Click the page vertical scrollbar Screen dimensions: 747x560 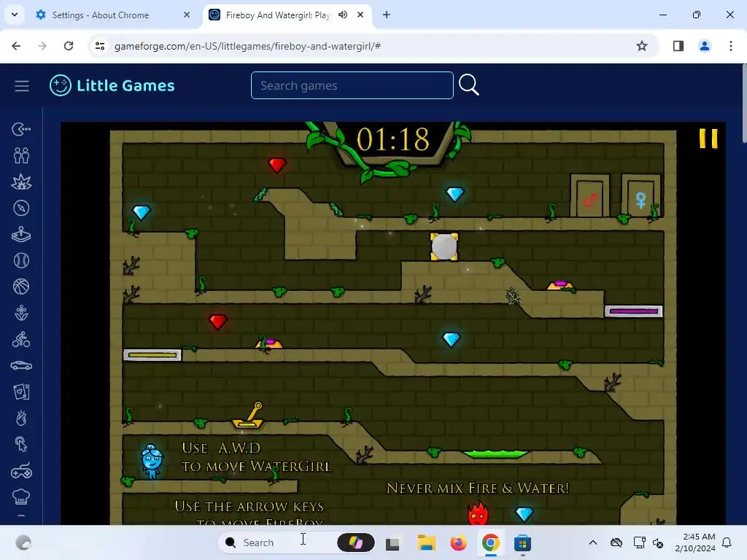tap(744, 102)
